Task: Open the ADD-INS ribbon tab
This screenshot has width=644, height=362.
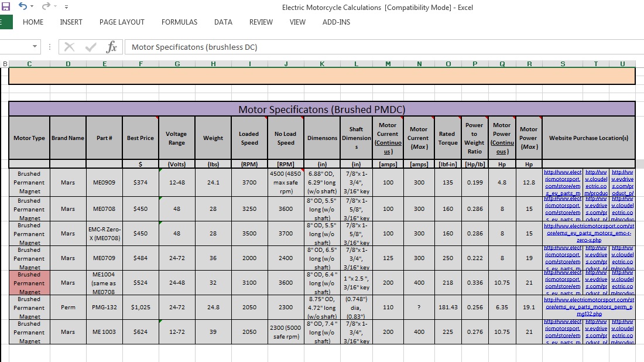Action: pyautogui.click(x=336, y=22)
